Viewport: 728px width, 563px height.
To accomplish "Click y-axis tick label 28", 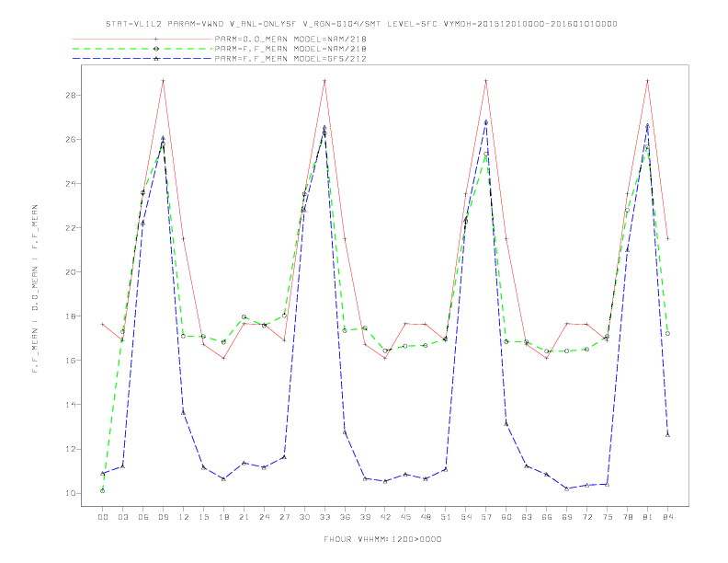I will click(x=71, y=96).
